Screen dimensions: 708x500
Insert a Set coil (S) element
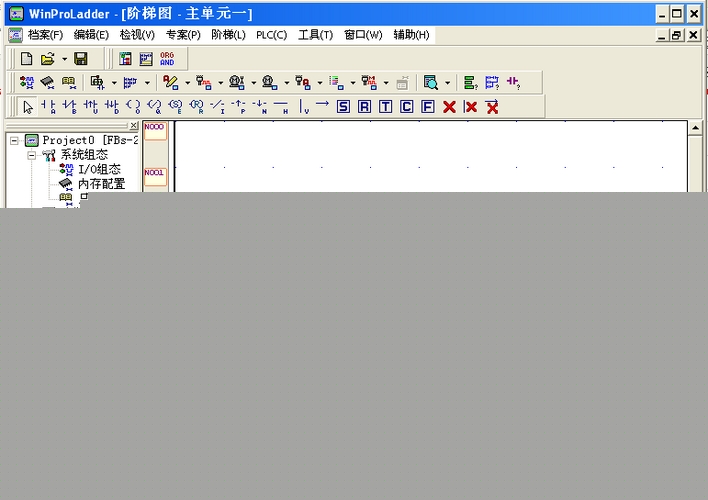tap(344, 107)
